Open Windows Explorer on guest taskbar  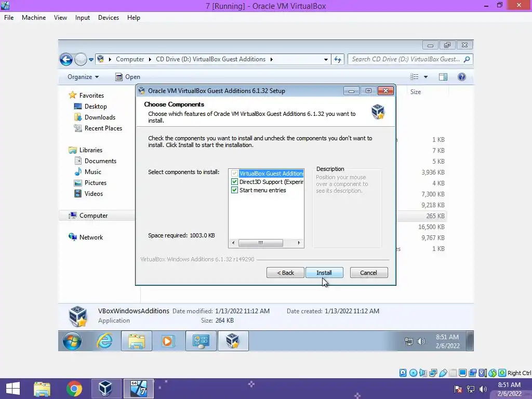(137, 341)
